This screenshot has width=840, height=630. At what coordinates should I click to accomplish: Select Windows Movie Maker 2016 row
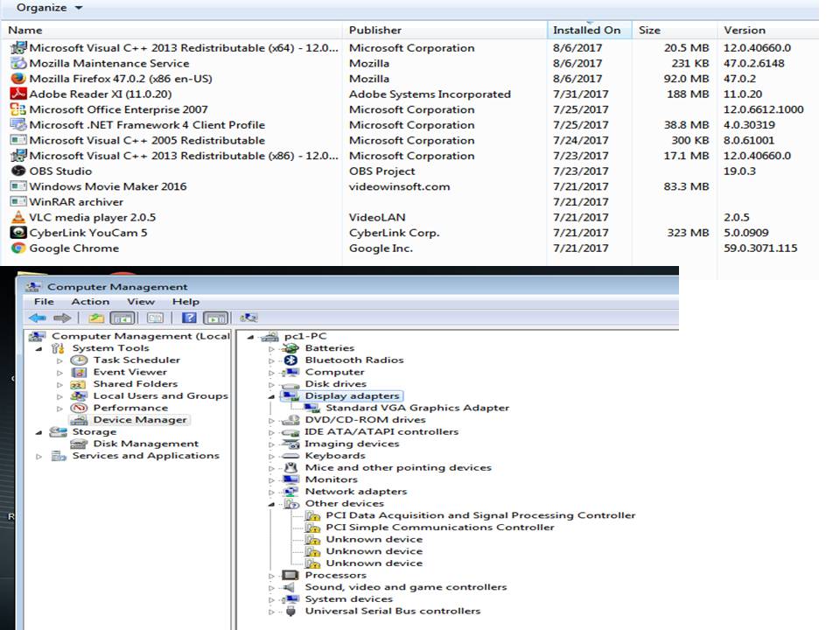pyautogui.click(x=409, y=186)
